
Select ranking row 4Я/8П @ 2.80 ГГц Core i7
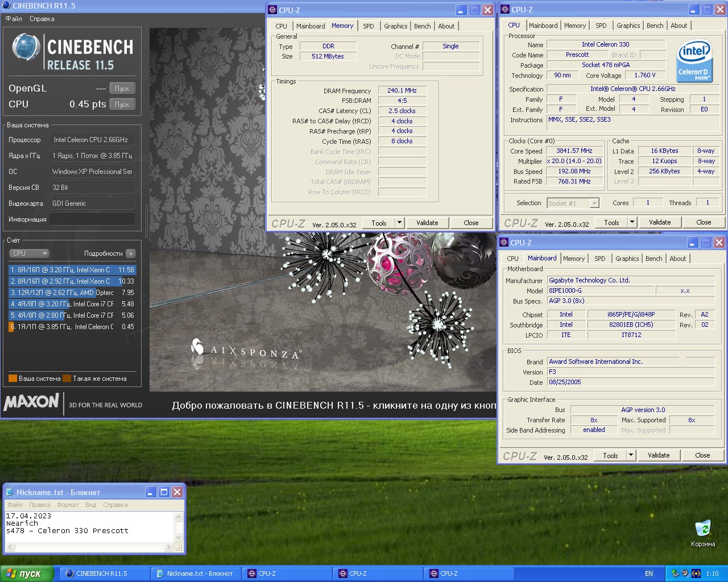[72, 315]
